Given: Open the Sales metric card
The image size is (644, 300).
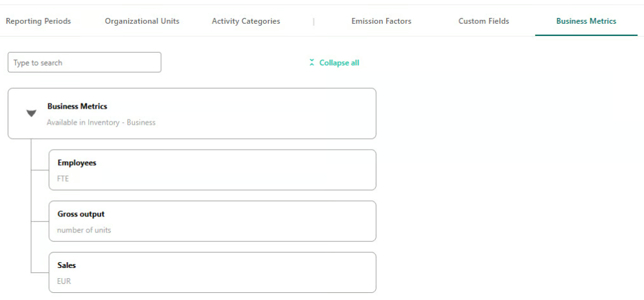Looking at the screenshot, I should (212, 272).
